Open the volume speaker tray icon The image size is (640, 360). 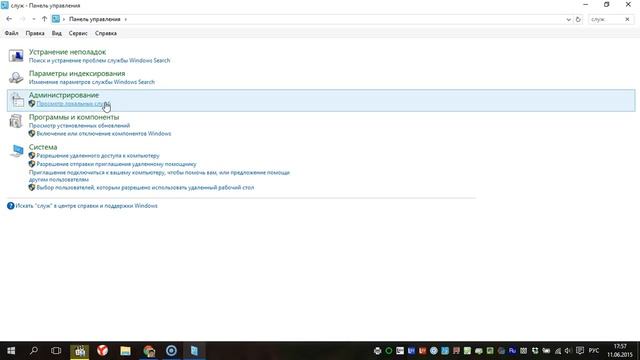click(568, 351)
